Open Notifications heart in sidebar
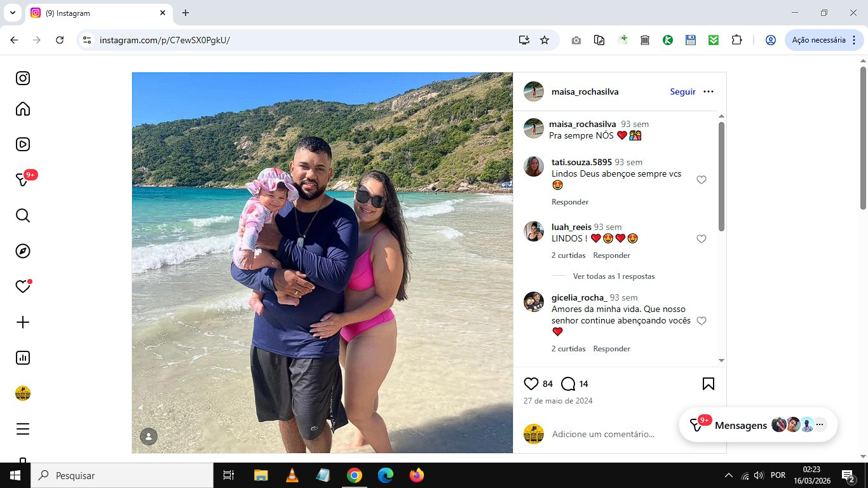Image resolution: width=868 pixels, height=488 pixels. [23, 287]
